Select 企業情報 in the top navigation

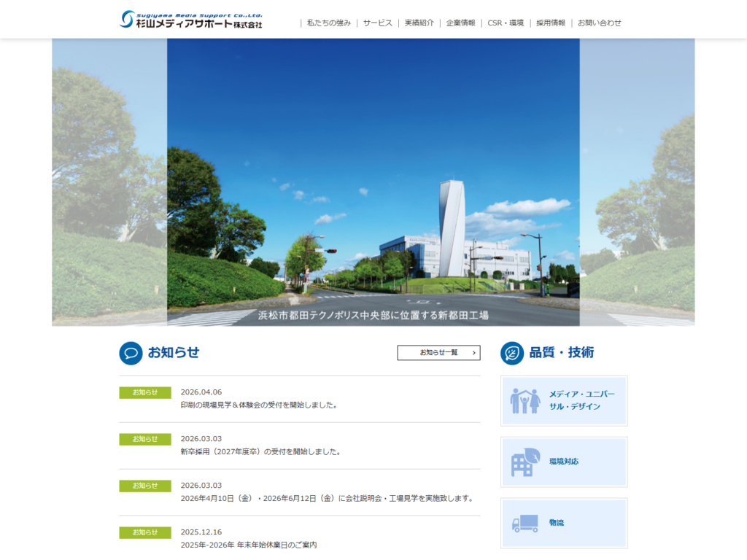(460, 23)
